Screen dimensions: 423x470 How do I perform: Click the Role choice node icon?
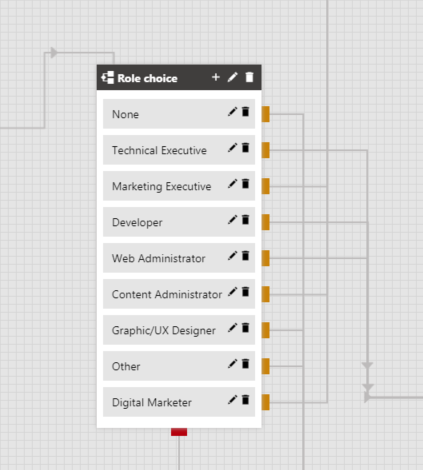tap(108, 77)
